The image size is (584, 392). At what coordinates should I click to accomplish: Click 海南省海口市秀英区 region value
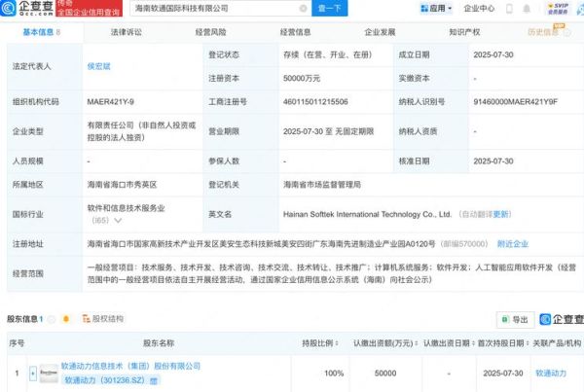pyautogui.click(x=122, y=185)
